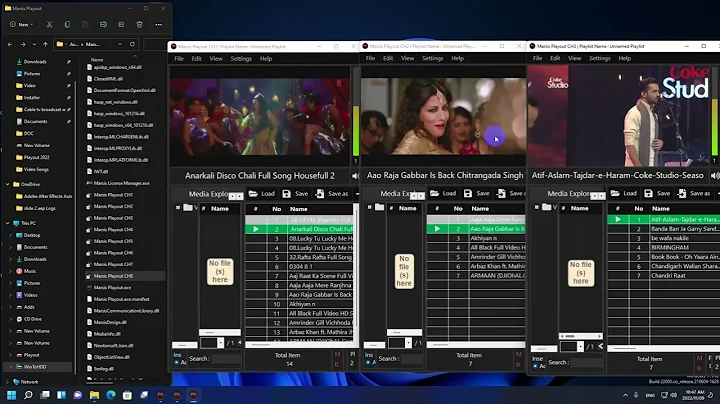720x404 pixels.
Task: Click Rename icon in File Explorer toolbar
Action: point(103,24)
